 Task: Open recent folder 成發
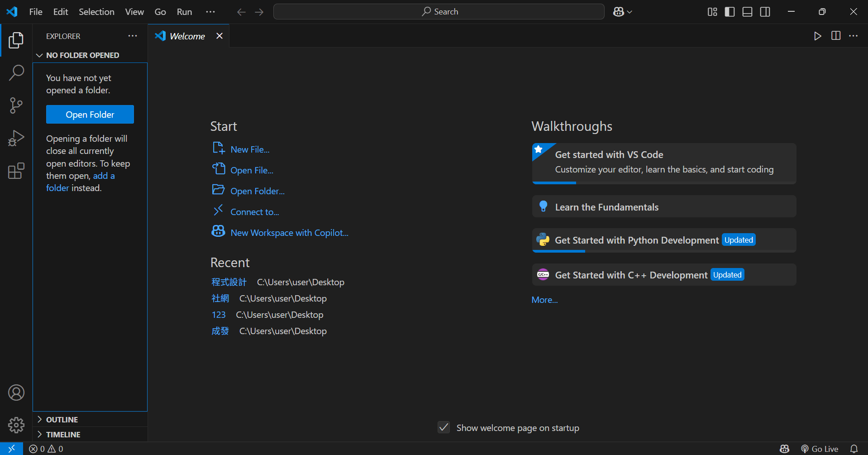tap(220, 331)
